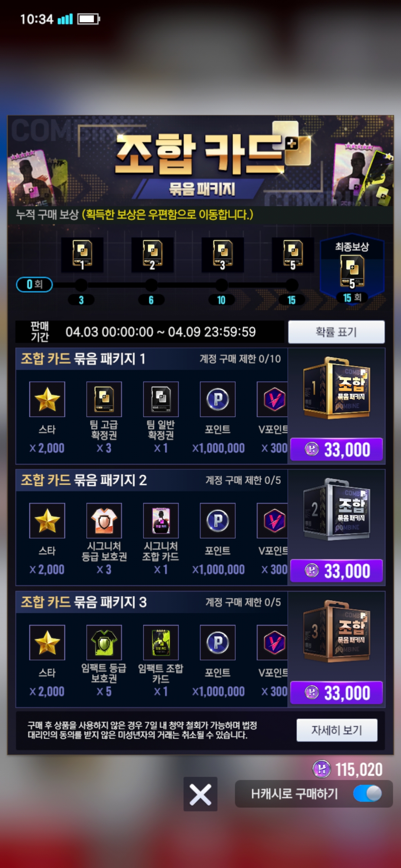Toggle the H캐시로 구매하기 switch
401x868 pixels.
pos(367,794)
